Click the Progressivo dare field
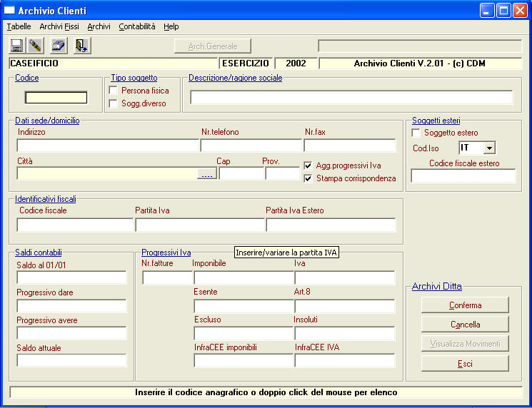Image resolution: width=532 pixels, height=408 pixels. [x=71, y=306]
